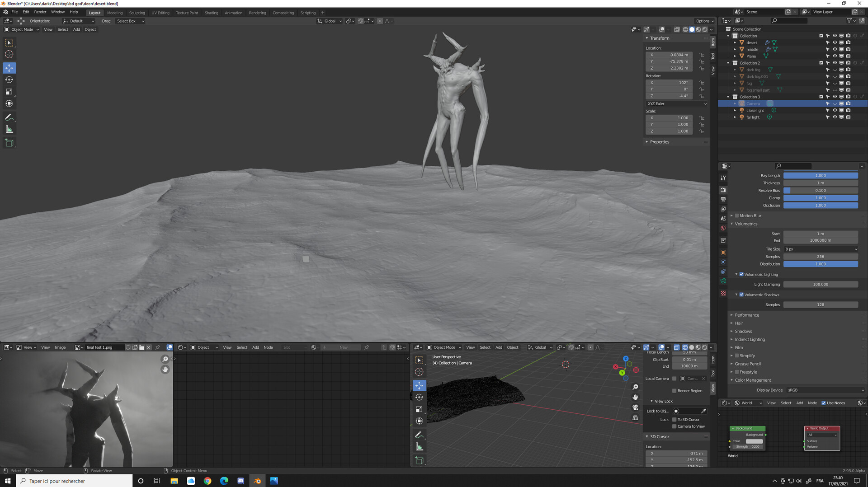This screenshot has width=868, height=487.
Task: Select the Cursor tool in the main viewport toolbar
Action: click(9, 55)
